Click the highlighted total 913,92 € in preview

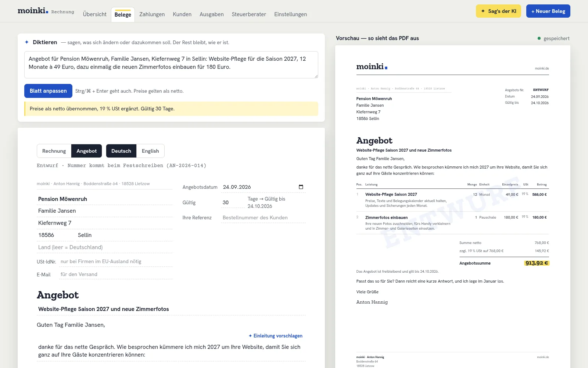[x=537, y=263]
